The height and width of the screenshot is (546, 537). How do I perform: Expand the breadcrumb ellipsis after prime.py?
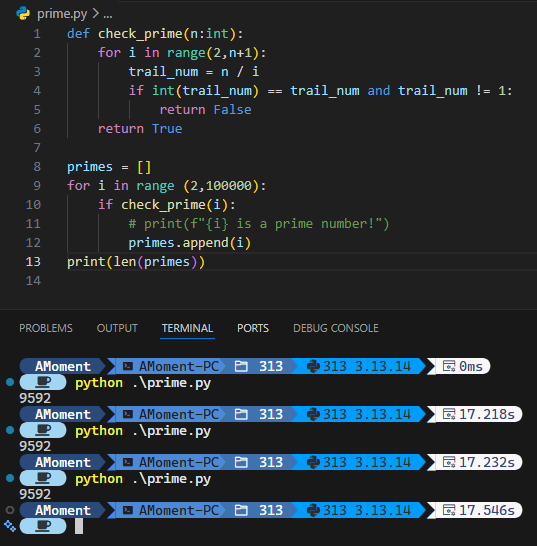pyautogui.click(x=108, y=15)
